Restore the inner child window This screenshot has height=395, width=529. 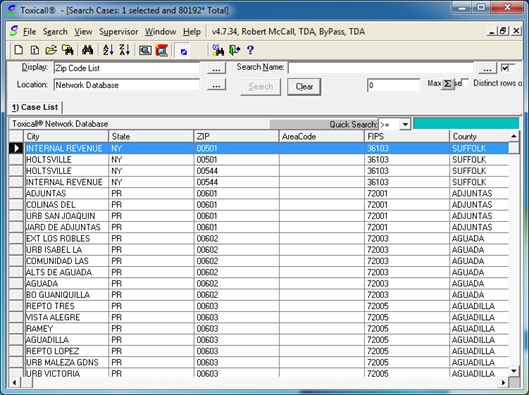pyautogui.click(x=503, y=31)
